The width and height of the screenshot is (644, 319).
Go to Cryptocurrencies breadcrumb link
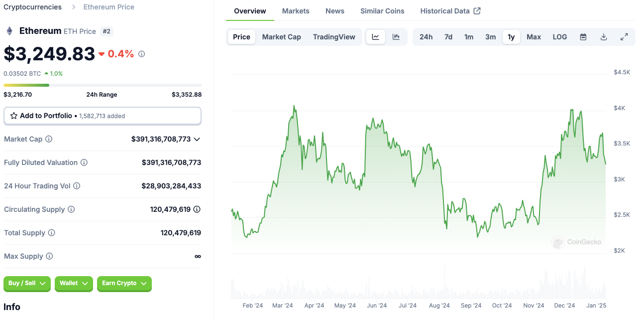(x=33, y=7)
